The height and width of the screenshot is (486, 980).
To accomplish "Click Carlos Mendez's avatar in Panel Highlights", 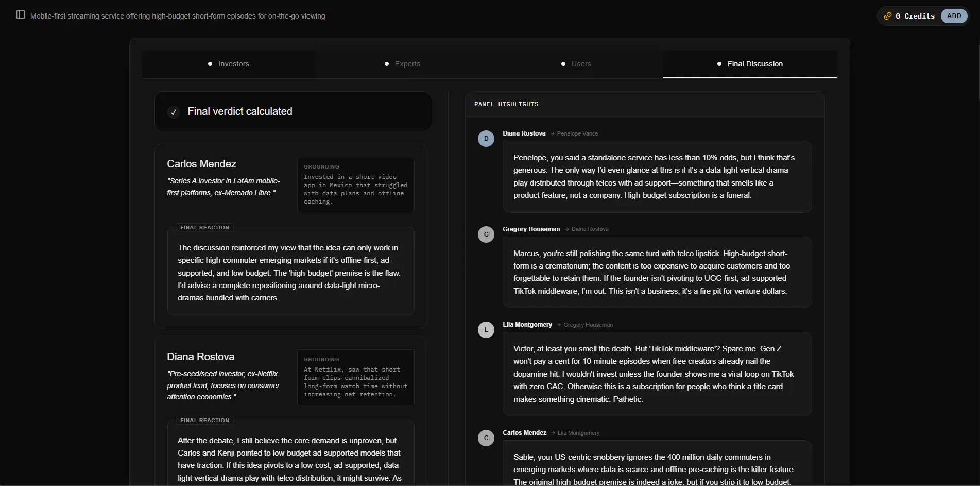I will (x=486, y=438).
